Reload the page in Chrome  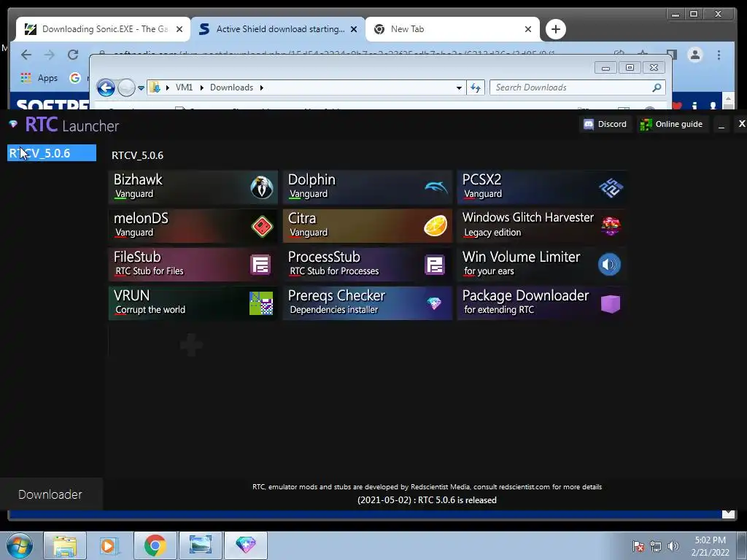point(72,55)
